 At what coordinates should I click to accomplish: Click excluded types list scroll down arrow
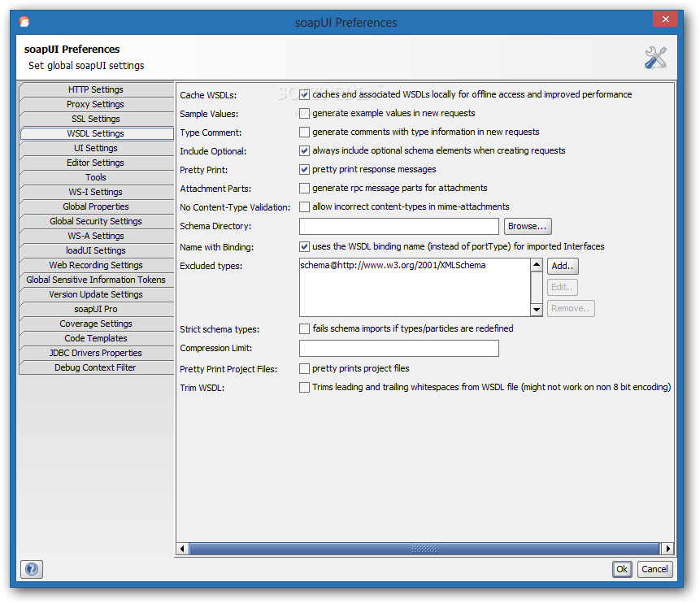(537, 310)
